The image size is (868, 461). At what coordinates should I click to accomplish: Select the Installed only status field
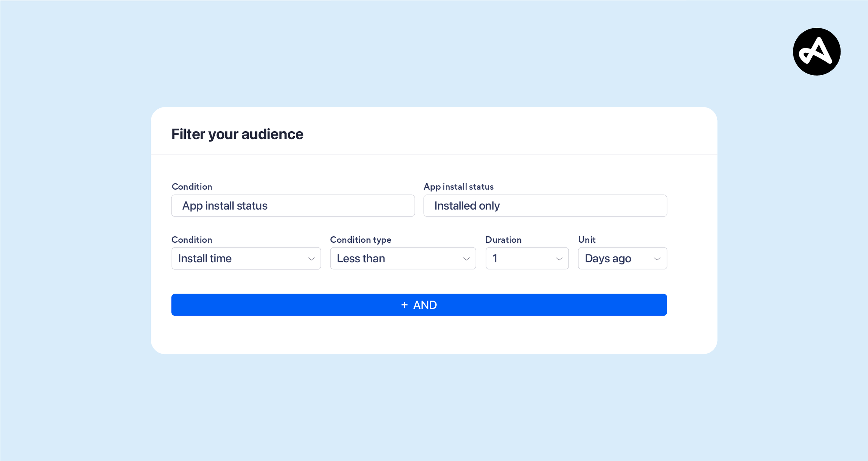(x=545, y=205)
